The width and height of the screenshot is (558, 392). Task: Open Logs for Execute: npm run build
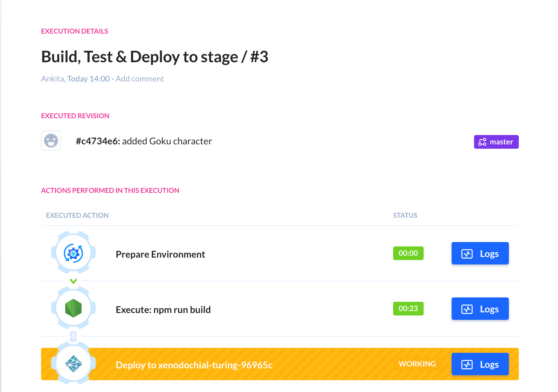pyautogui.click(x=480, y=309)
